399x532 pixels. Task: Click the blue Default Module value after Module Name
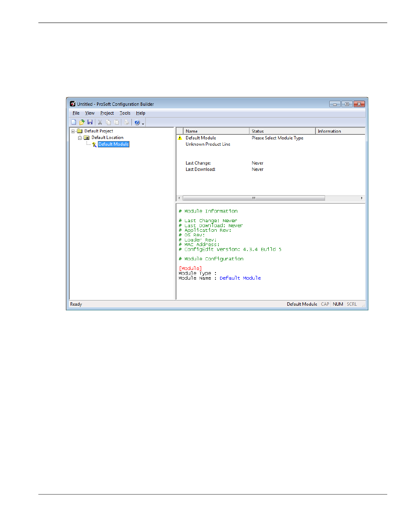pyautogui.click(x=240, y=278)
